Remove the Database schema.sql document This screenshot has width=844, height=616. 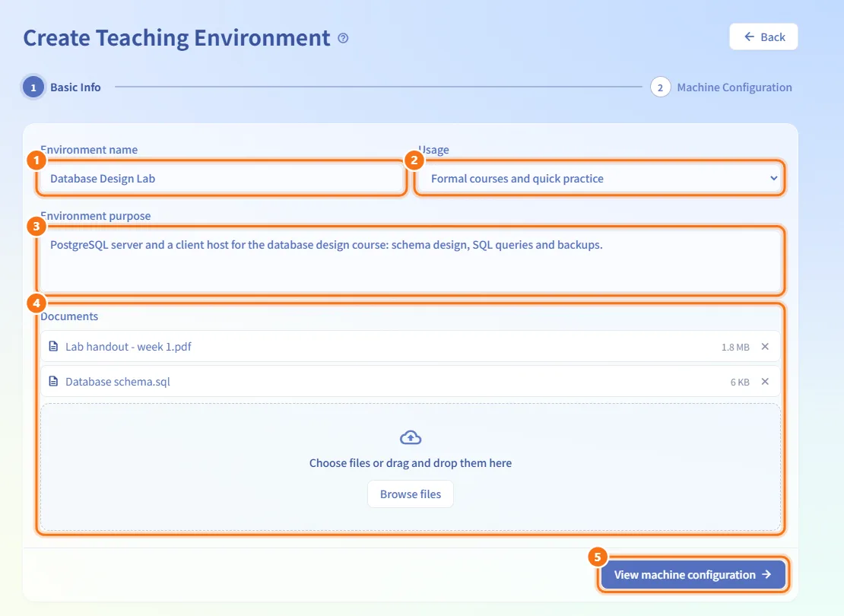pyautogui.click(x=765, y=382)
